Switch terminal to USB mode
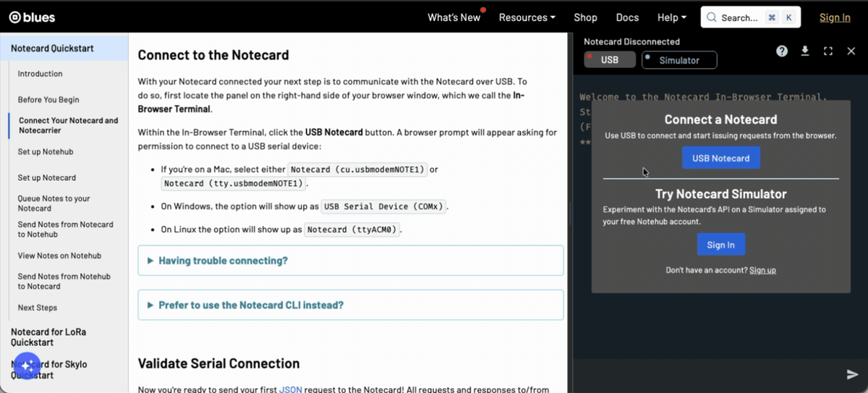This screenshot has width=868, height=393. 610,60
